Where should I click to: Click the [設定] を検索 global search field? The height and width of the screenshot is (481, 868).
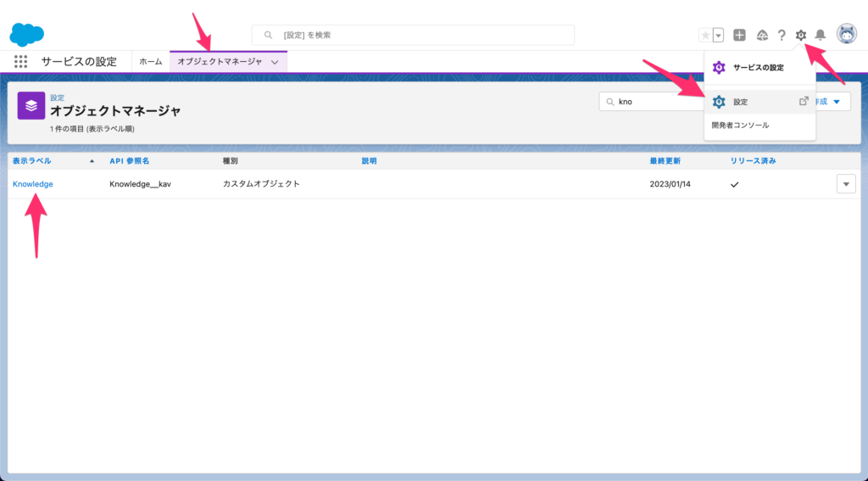(x=413, y=35)
